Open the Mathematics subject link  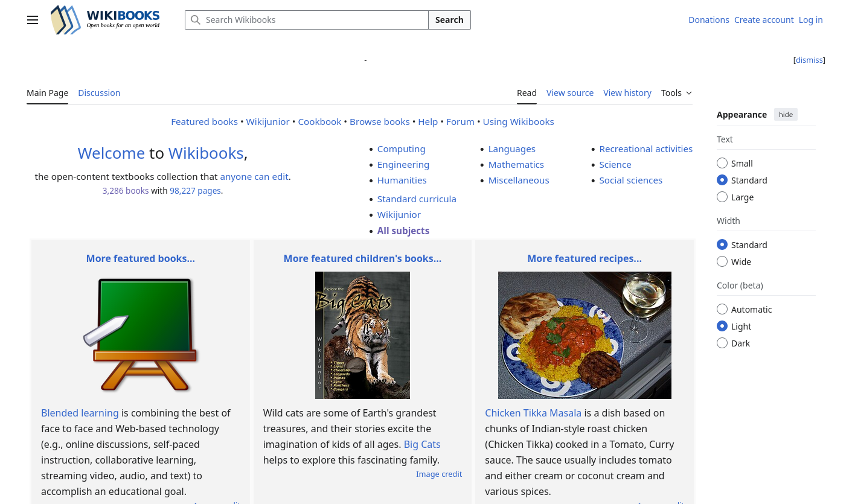tap(516, 165)
